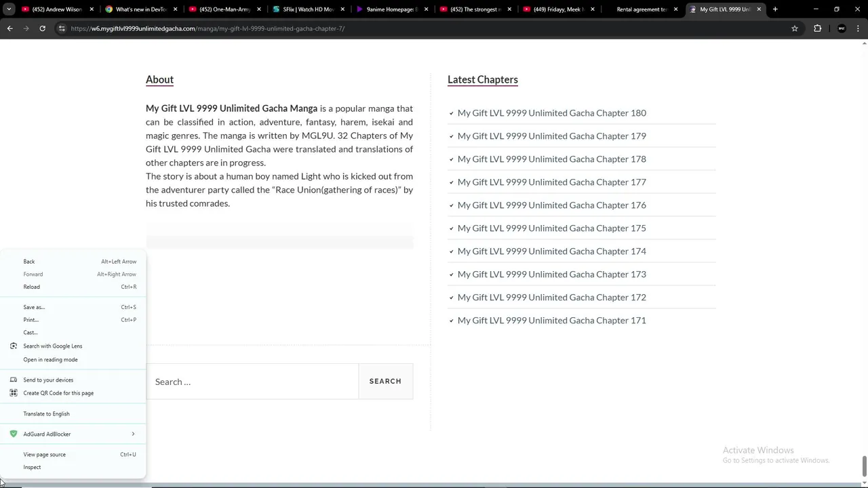868x488 pixels.
Task: Open Chapter 173 link
Action: click(551, 274)
